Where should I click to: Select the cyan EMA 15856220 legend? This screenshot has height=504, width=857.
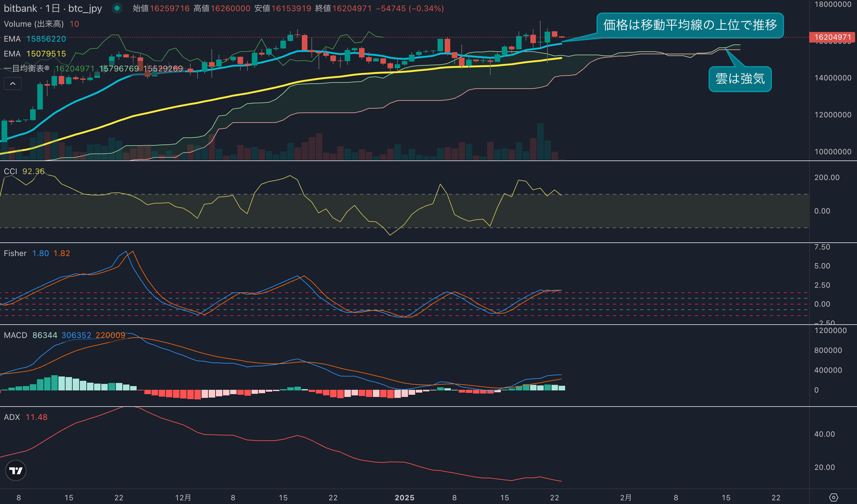tap(34, 39)
